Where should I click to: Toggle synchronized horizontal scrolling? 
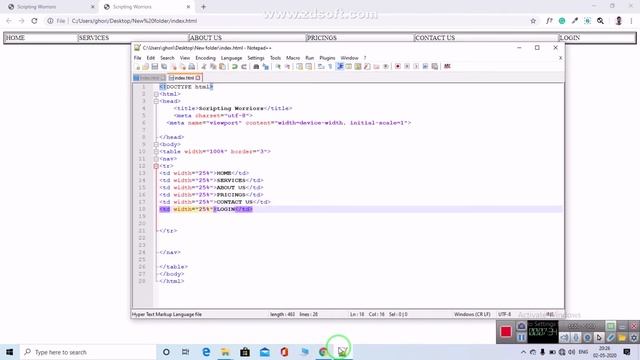point(309,67)
